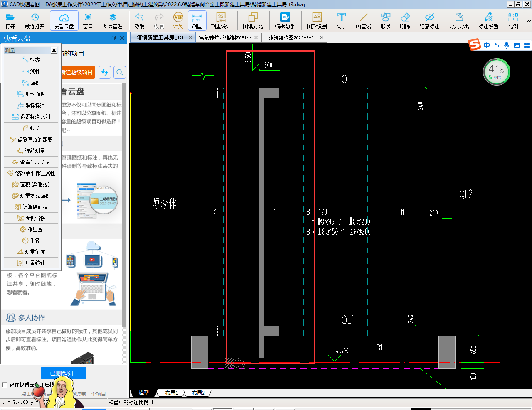
Task: Click the 已删除项目 button
Action: tap(64, 373)
